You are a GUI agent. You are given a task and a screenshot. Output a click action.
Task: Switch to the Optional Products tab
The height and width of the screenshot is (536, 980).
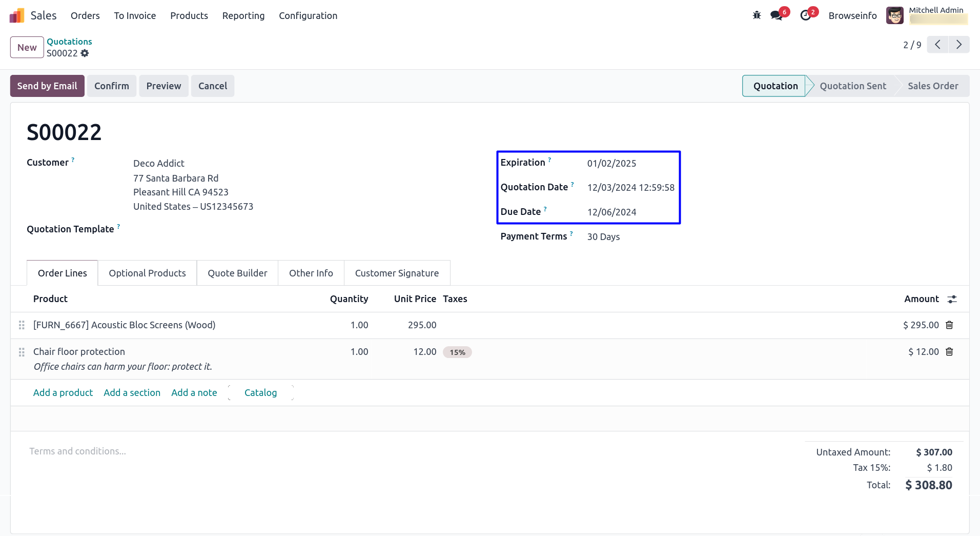point(147,273)
